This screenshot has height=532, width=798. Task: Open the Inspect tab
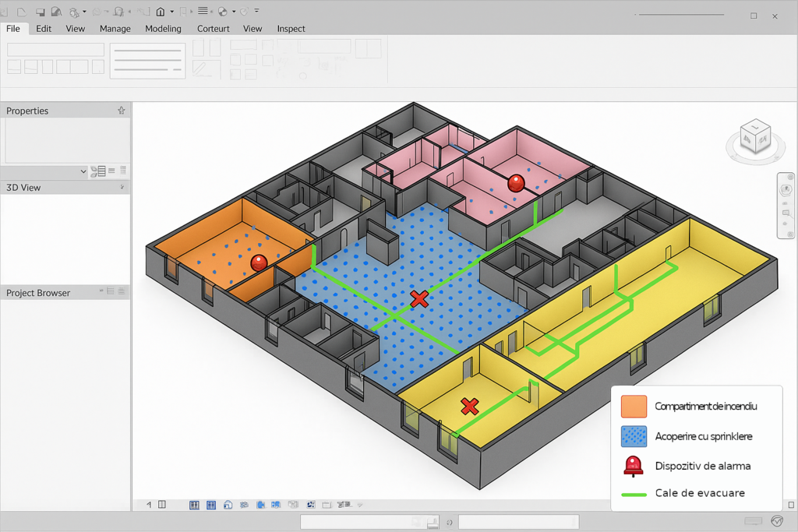[291, 29]
